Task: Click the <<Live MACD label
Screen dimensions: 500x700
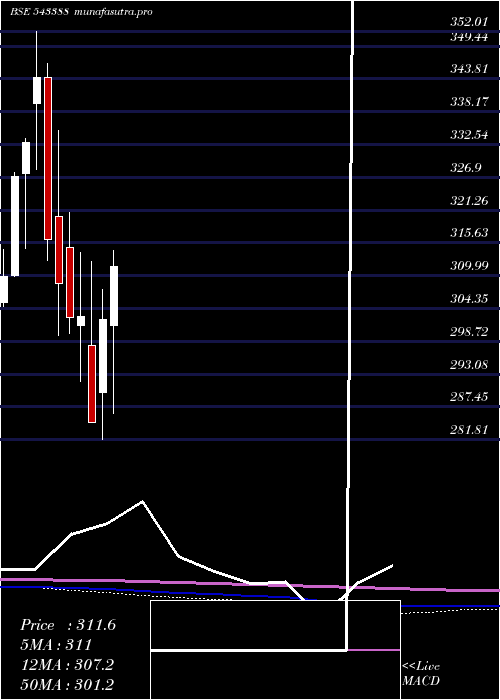Action: click(421, 673)
